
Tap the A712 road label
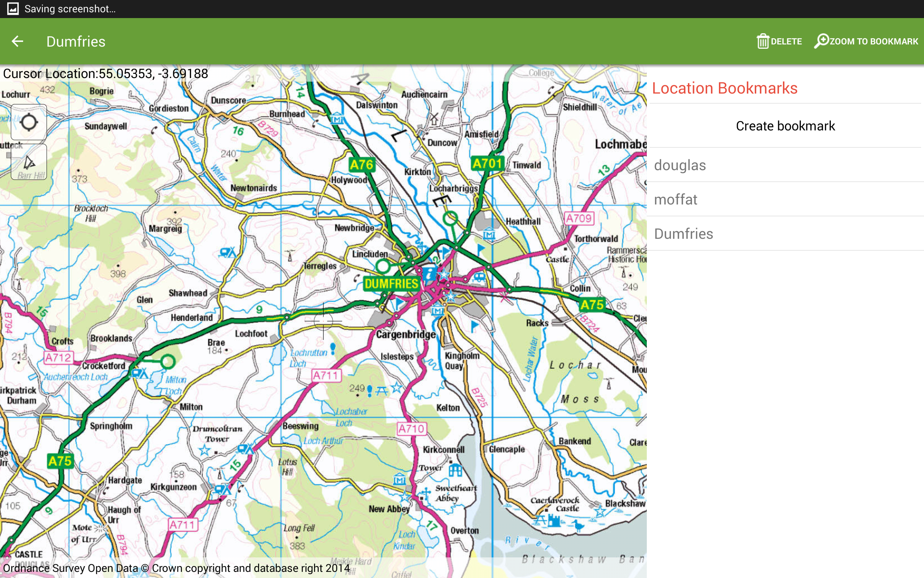58,358
